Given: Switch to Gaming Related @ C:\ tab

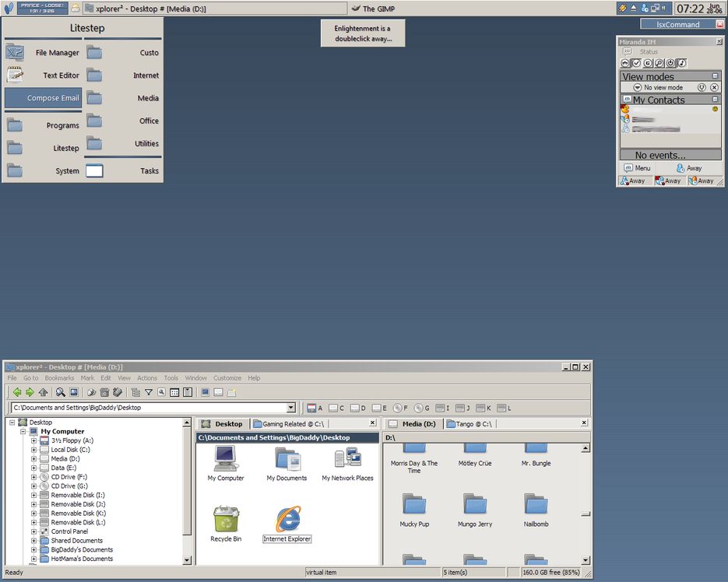Looking at the screenshot, I should point(288,424).
